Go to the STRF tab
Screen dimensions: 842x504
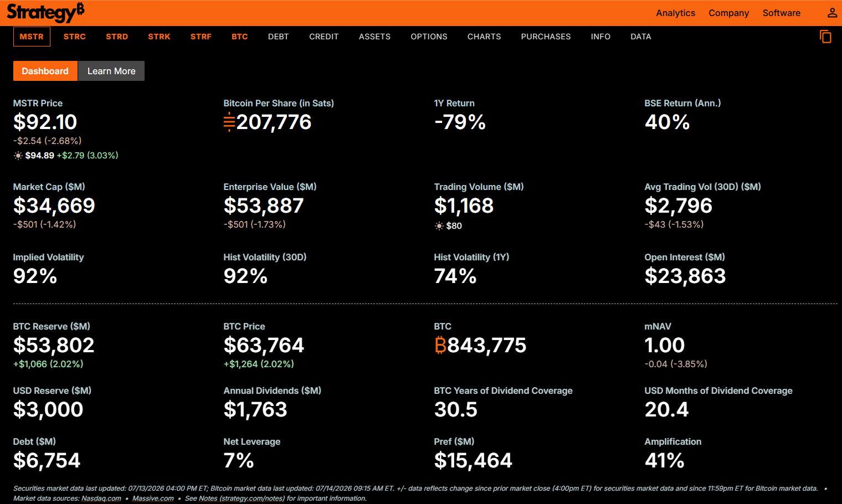pos(201,37)
